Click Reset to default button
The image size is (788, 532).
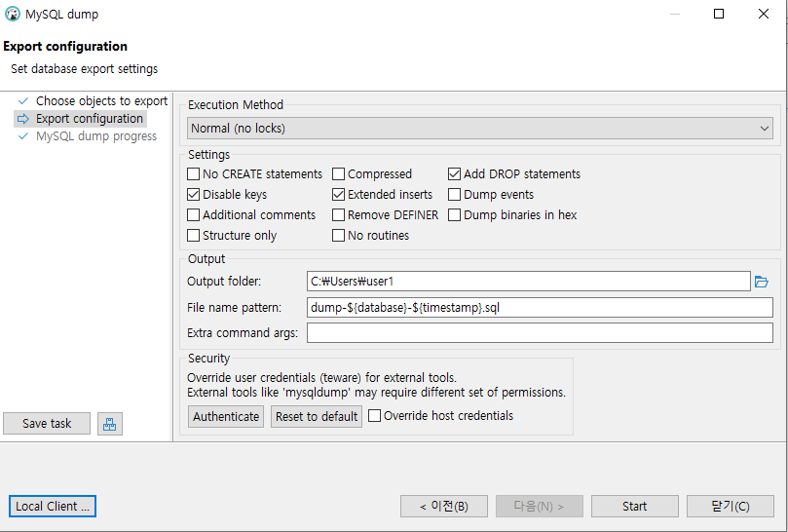click(316, 416)
